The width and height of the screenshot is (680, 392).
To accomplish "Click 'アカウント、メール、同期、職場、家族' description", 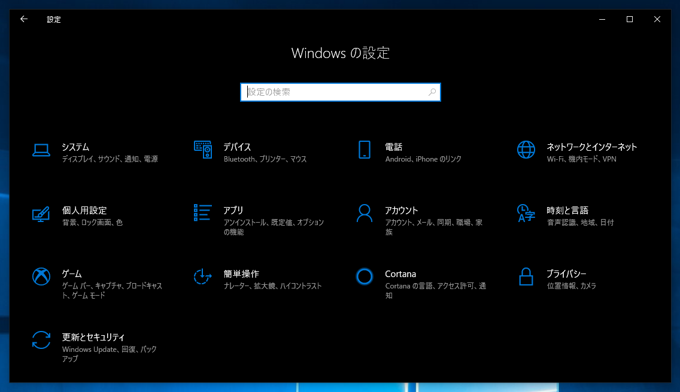I will pos(433,227).
